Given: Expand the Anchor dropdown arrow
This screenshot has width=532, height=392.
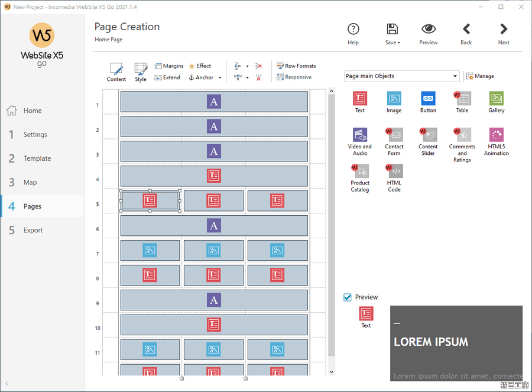Looking at the screenshot, I should click(x=220, y=77).
